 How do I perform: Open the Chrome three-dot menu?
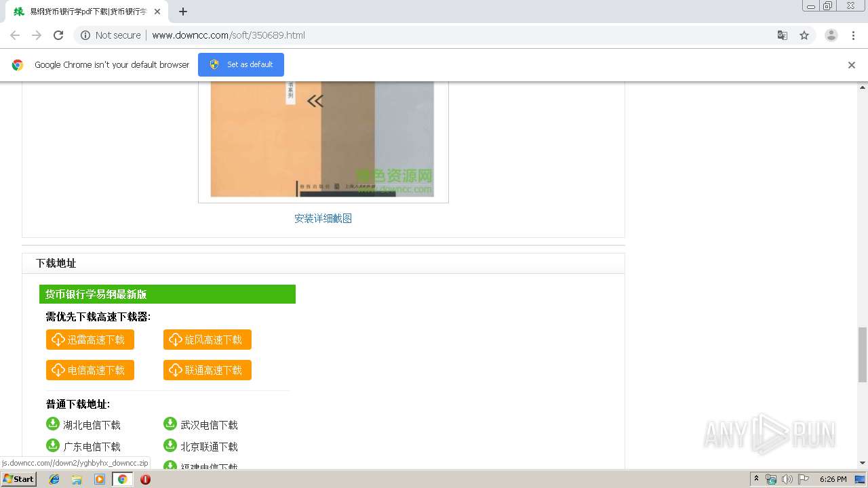tap(853, 35)
